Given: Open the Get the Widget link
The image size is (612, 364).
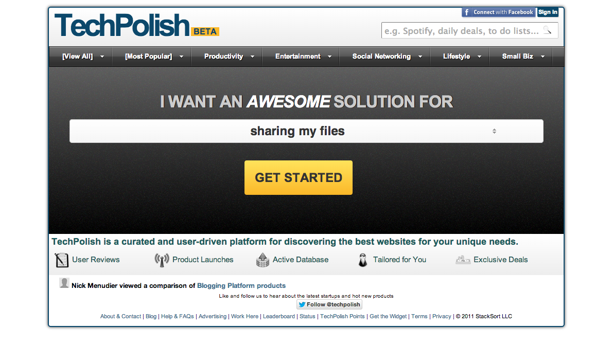Looking at the screenshot, I should 388,317.
